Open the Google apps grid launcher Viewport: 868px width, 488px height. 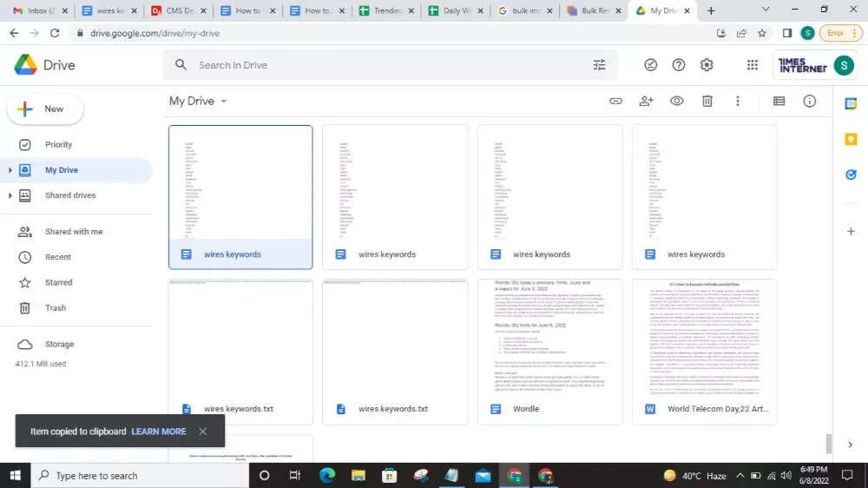pos(753,65)
